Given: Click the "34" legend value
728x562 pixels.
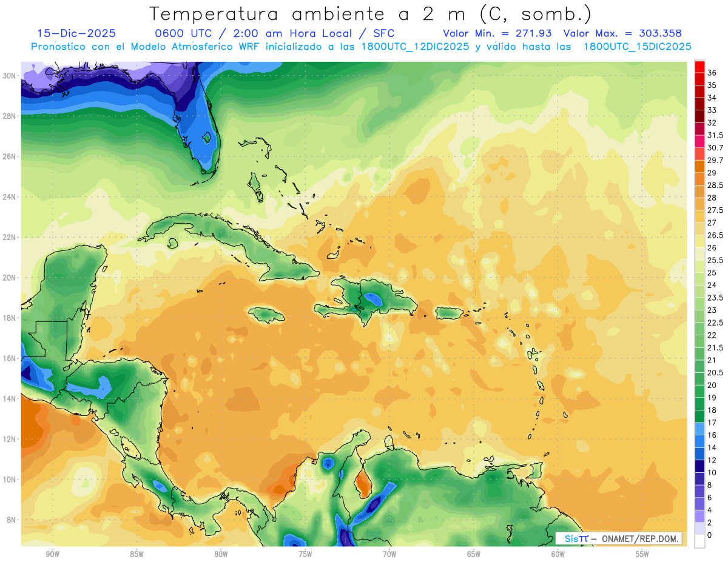Looking at the screenshot, I should pyautogui.click(x=712, y=98).
